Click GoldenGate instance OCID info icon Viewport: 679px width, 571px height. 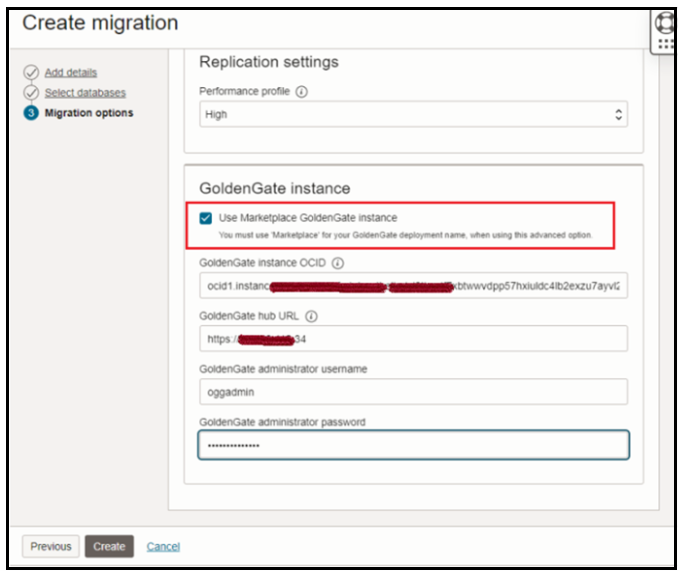coord(337,264)
